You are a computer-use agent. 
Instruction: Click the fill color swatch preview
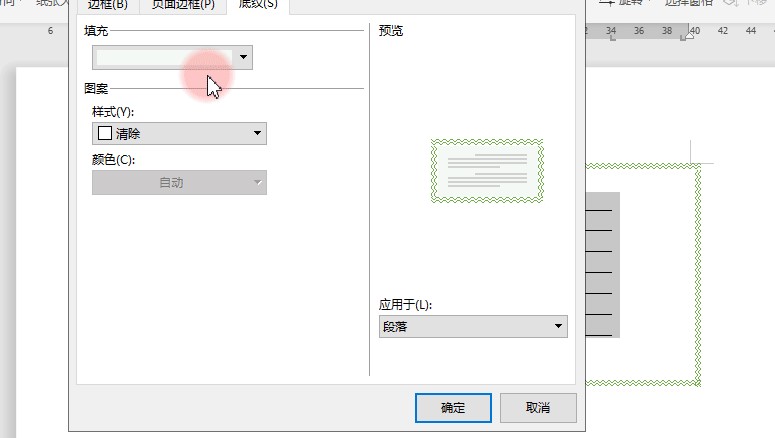pos(164,57)
